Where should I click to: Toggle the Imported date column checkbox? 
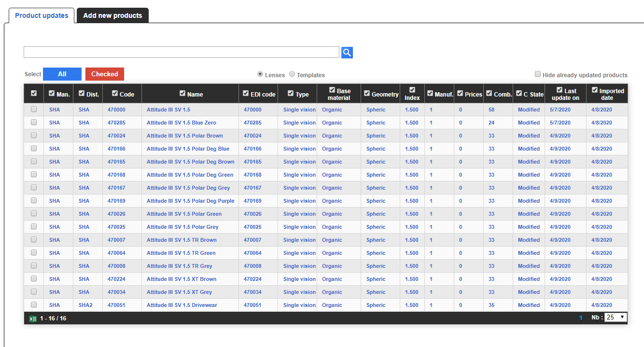[595, 90]
